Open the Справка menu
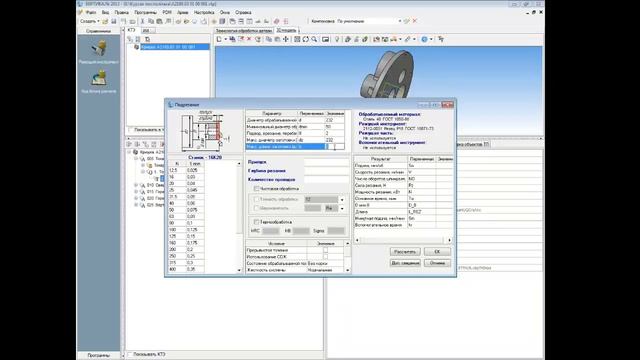Image resolution: width=640 pixels, height=360 pixels. 243,13
